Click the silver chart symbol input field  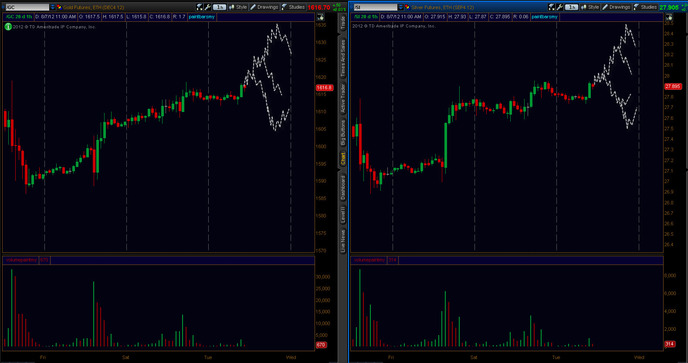point(375,7)
